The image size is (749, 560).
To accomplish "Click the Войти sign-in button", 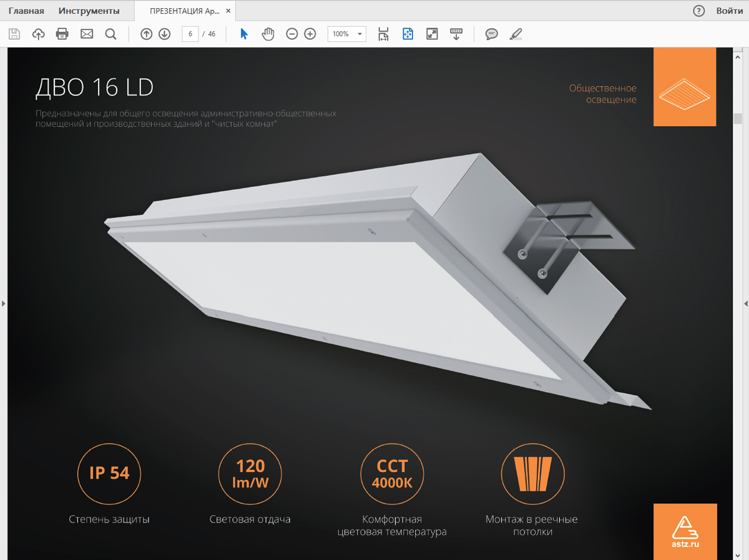I will pyautogui.click(x=730, y=11).
